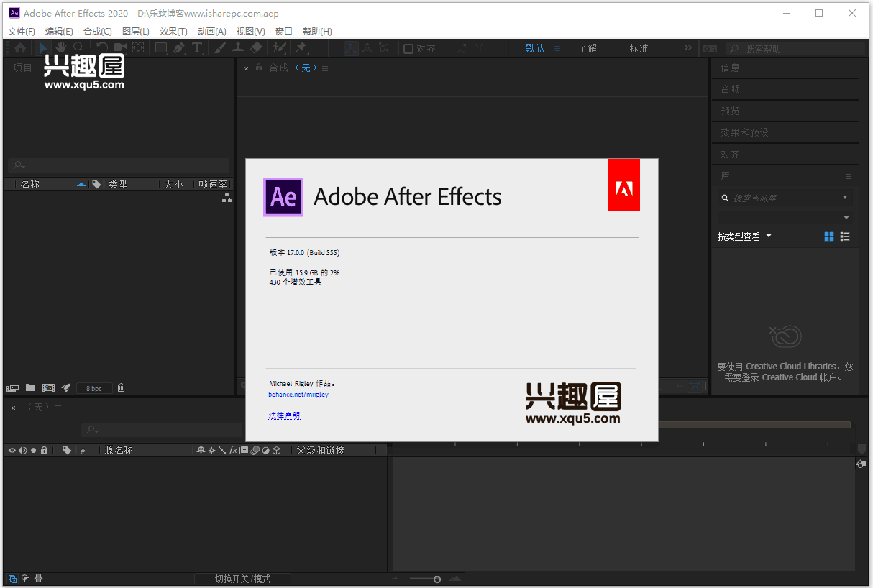Select the Eraser tool
The image size is (873, 588).
[256, 48]
